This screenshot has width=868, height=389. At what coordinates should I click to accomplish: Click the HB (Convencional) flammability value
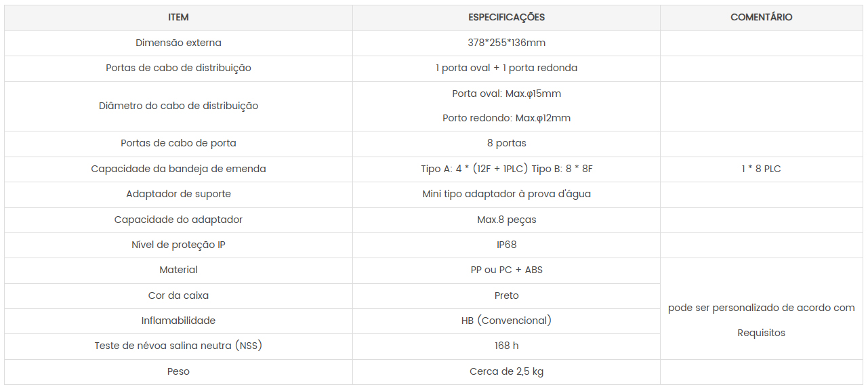pos(506,321)
